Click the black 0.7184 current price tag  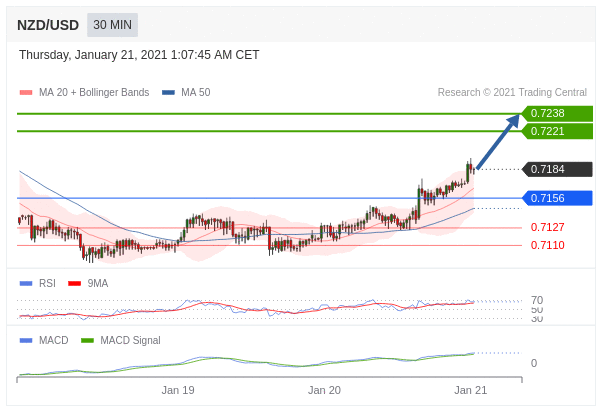(x=557, y=169)
